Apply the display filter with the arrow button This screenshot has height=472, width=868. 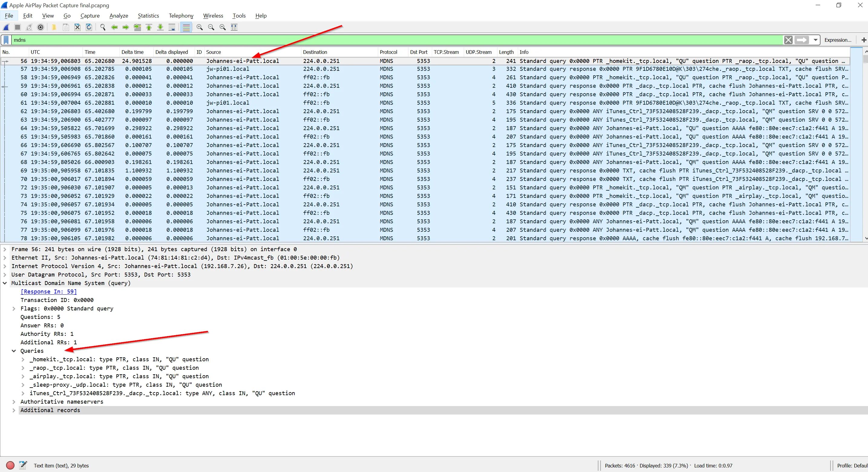[802, 40]
